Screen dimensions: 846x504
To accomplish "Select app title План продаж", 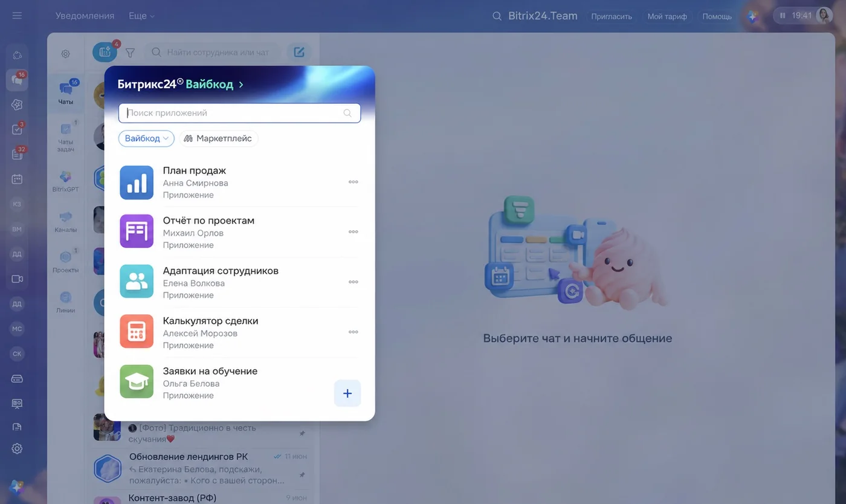I will pyautogui.click(x=195, y=171).
